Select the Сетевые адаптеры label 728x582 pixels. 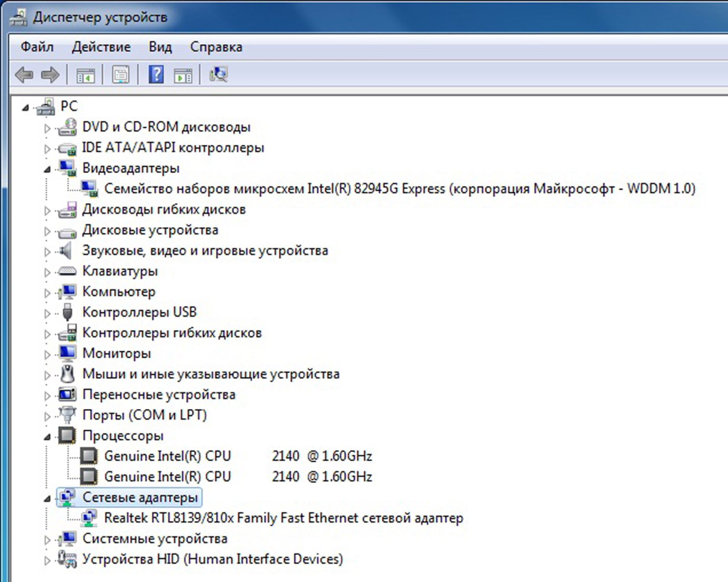pyautogui.click(x=140, y=497)
